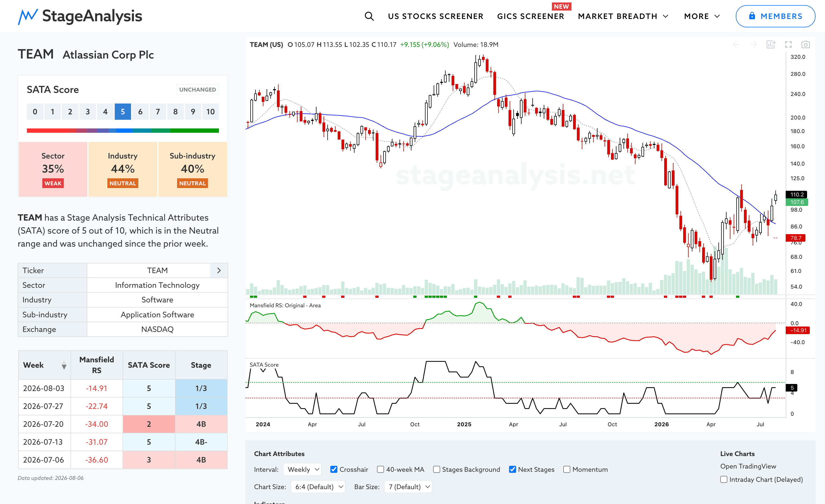Click the SATA score 10 box

coord(210,111)
